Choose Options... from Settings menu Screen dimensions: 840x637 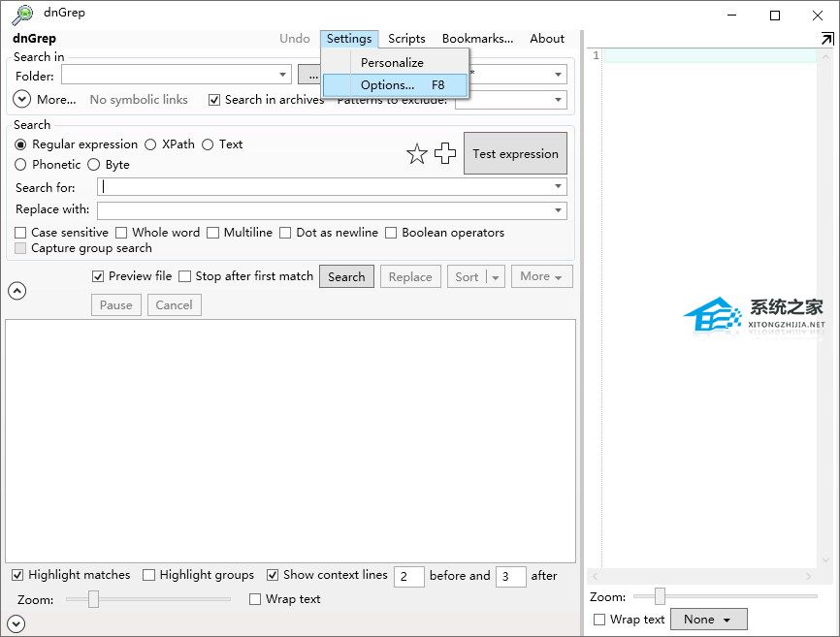[388, 85]
